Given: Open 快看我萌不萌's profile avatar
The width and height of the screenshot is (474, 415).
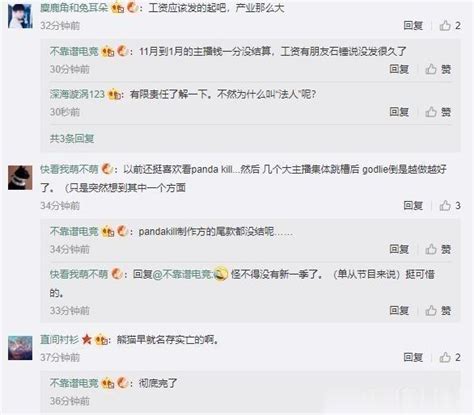Looking at the screenshot, I should pyautogui.click(x=20, y=178).
